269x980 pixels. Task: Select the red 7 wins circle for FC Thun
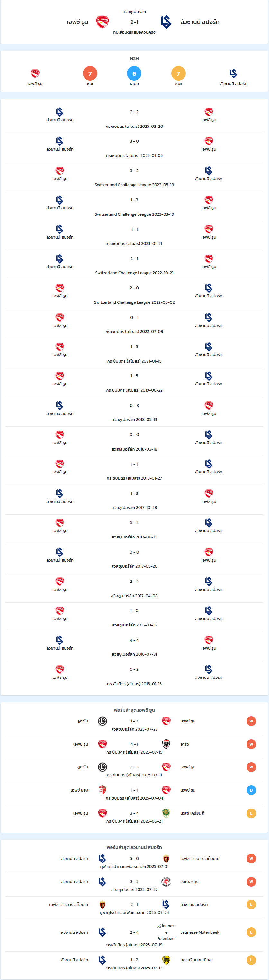(x=90, y=74)
